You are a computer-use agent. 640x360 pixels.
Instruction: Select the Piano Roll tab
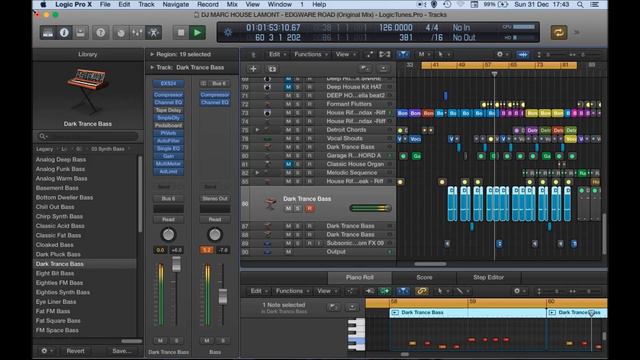[360, 278]
